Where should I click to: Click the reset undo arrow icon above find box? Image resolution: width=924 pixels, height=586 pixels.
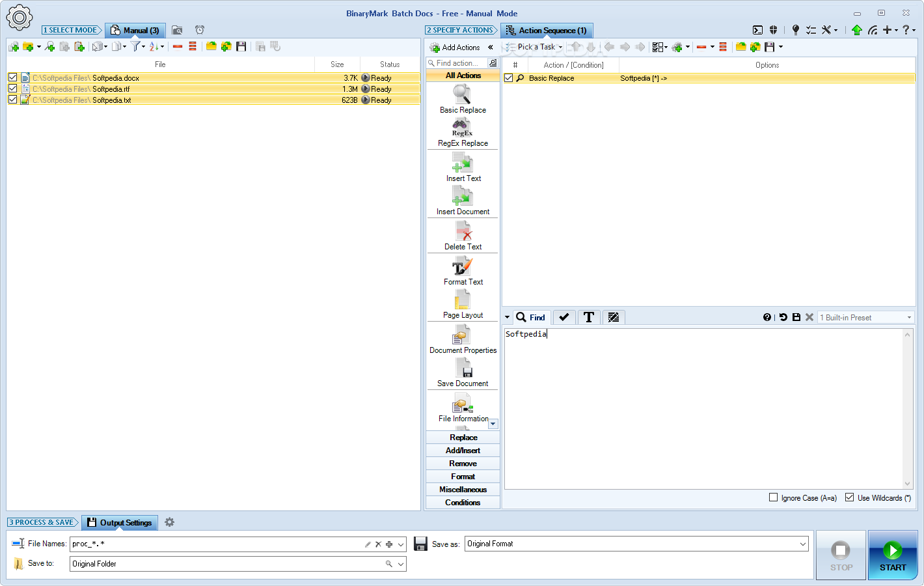coord(783,317)
